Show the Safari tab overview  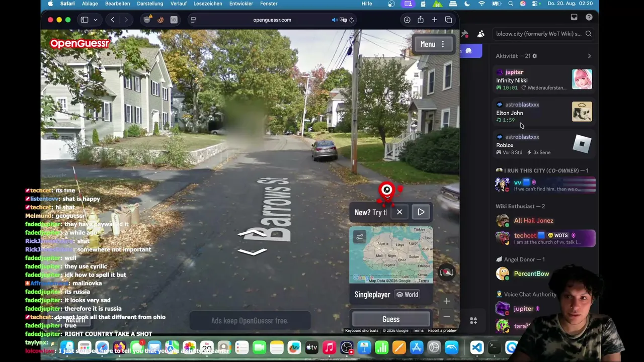[448, 20]
